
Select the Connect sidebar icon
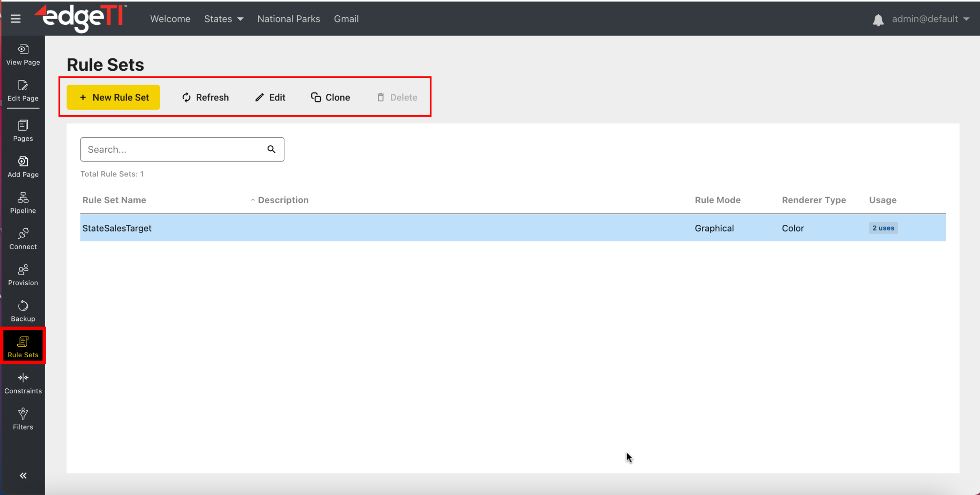click(22, 234)
